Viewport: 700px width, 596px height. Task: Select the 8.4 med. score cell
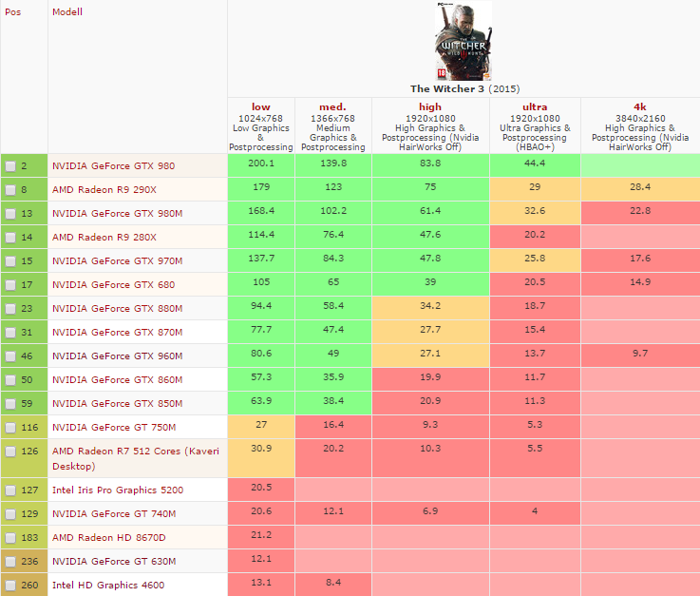tap(333, 585)
